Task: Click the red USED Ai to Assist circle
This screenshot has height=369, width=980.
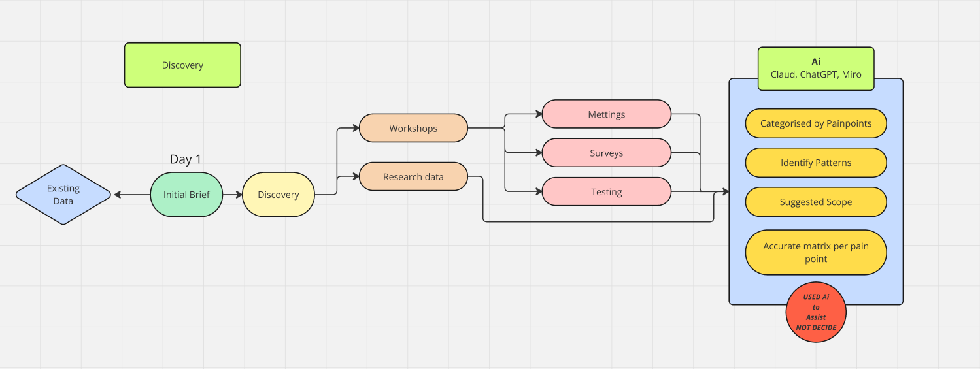Action: [x=816, y=312]
